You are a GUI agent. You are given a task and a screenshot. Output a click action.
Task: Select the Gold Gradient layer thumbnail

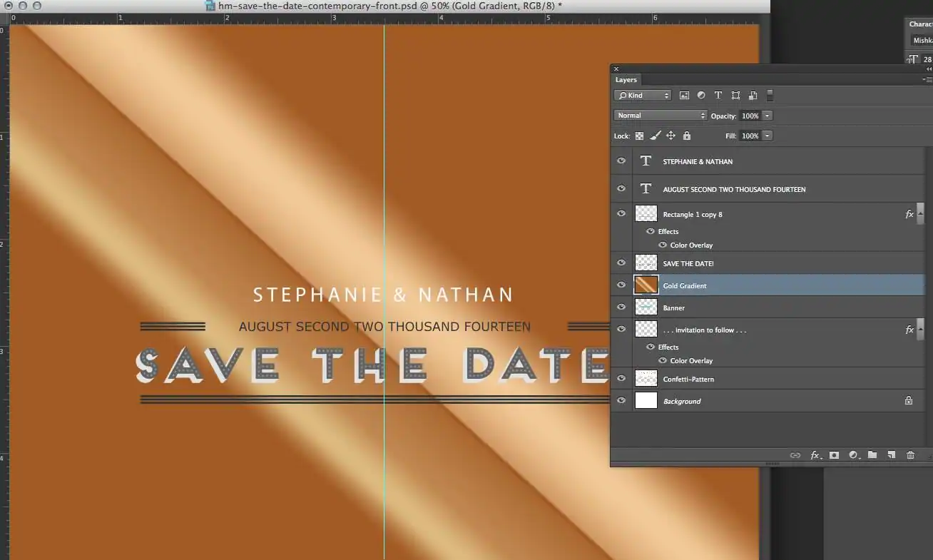[x=646, y=285]
